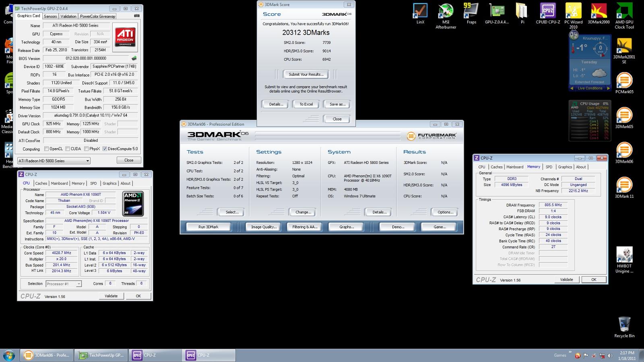Click the Futuremark Corporation logo
Screen dimensions: 644x362
[431, 136]
